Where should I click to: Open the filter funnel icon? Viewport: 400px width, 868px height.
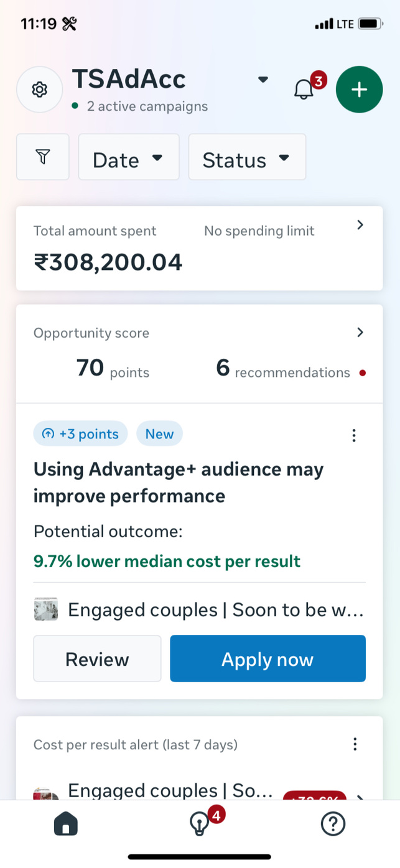42,157
